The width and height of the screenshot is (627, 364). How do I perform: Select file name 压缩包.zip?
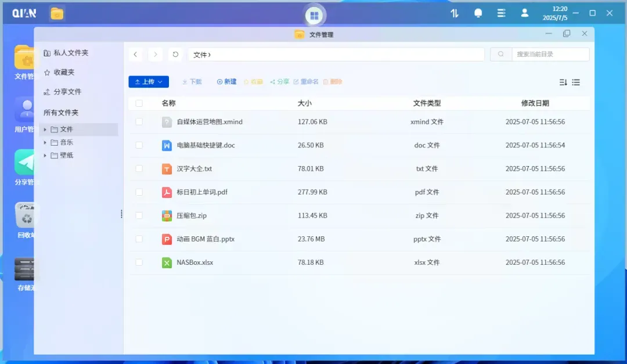[192, 215]
